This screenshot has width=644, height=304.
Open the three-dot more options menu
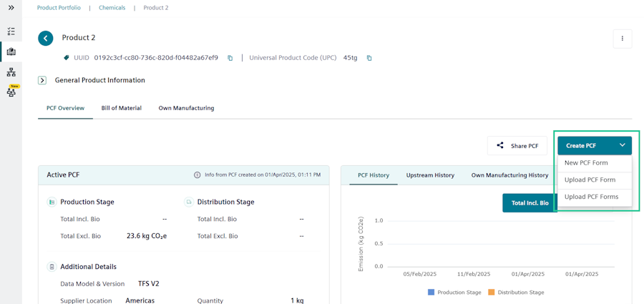point(622,39)
